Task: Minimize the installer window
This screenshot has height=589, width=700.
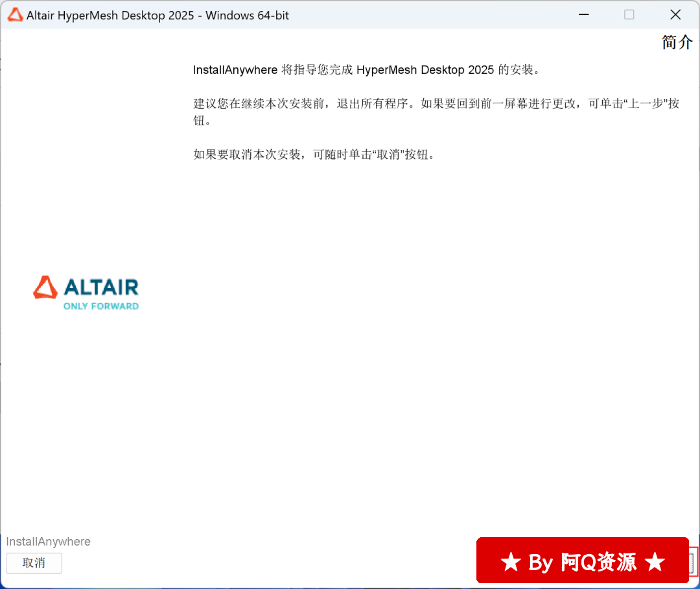Action: (583, 15)
